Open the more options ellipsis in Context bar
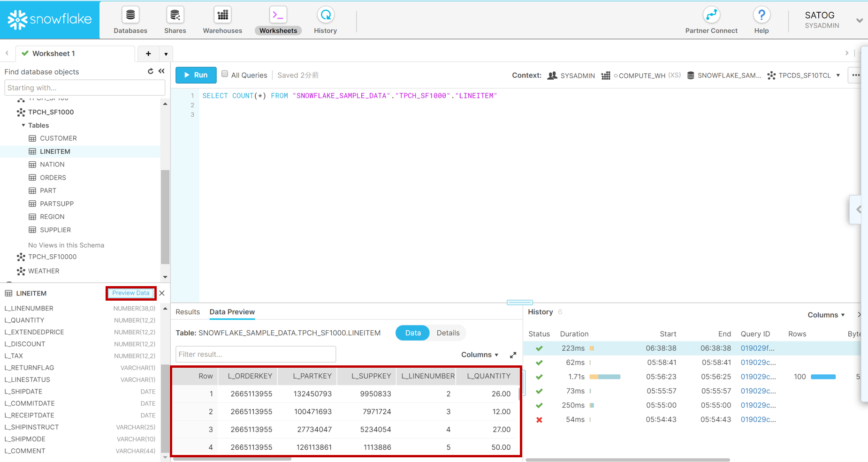This screenshot has width=868, height=462. click(856, 75)
